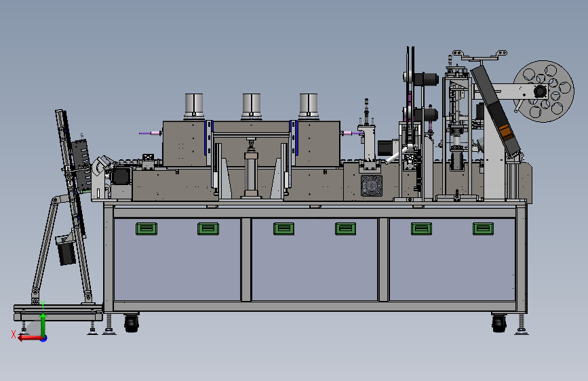Viewport: 588px width, 381px height.
Task: Select left green handle on right cabinet door
Action: coord(421,228)
